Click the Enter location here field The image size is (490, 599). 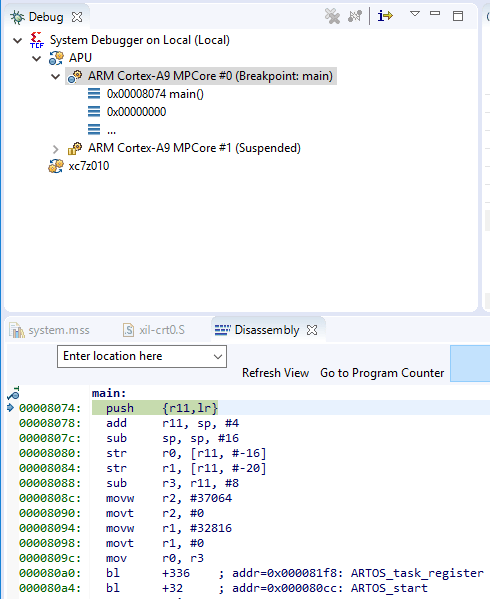142,356
